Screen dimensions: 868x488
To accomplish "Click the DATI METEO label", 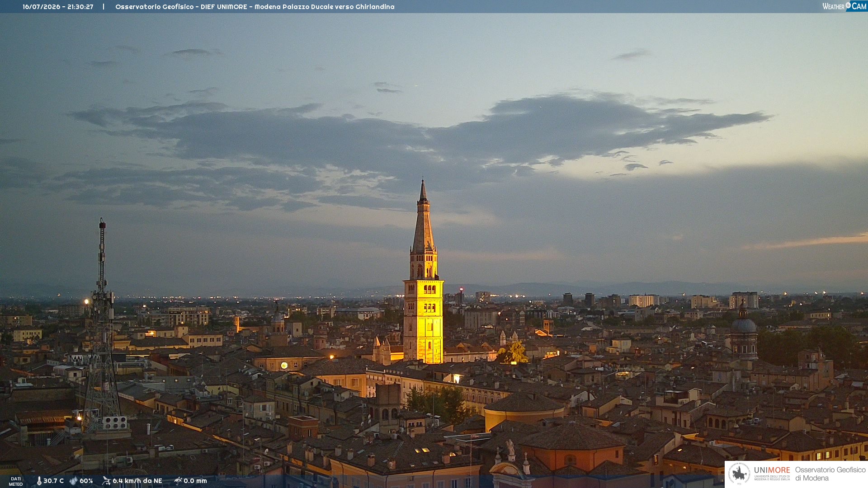I will pos(16,481).
